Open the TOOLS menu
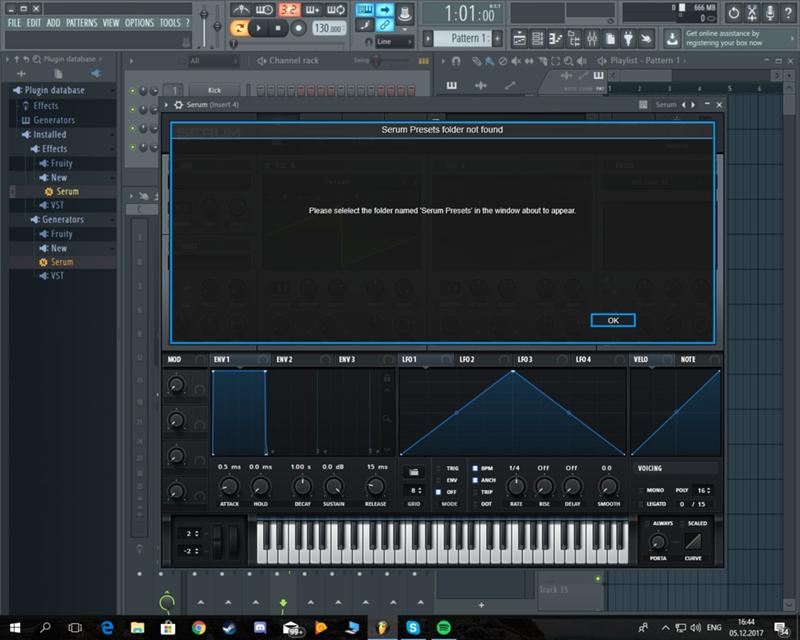 [x=170, y=23]
